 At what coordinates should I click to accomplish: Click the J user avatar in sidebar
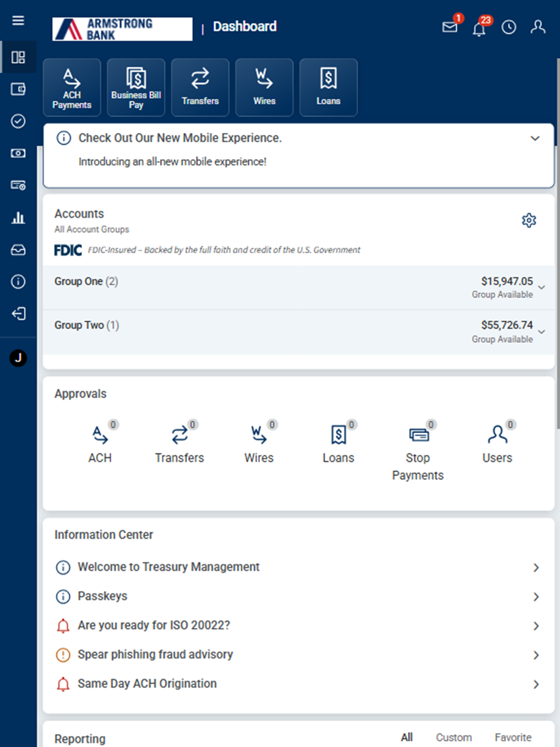[18, 358]
